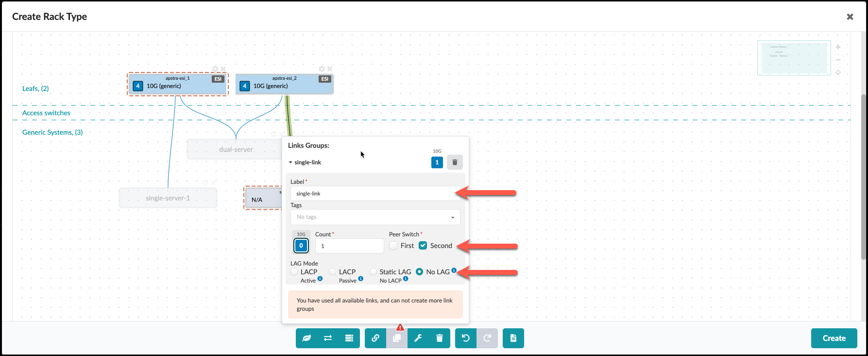Click the swap-arrows access switch toolbar icon
The width and height of the screenshot is (868, 356).
(328, 338)
